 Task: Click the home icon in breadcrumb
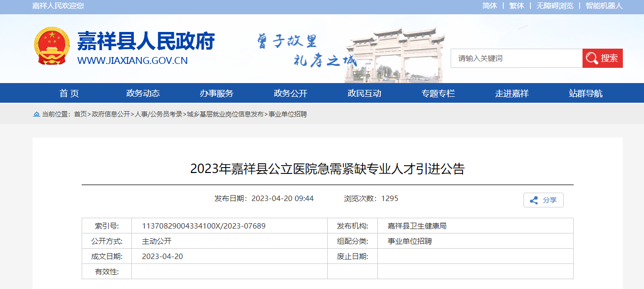pos(36,114)
